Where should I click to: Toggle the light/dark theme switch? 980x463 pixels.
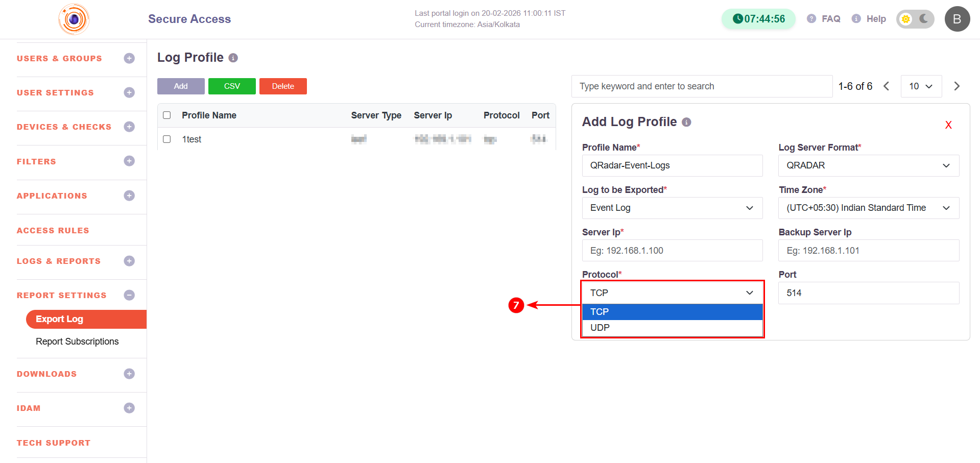point(915,19)
